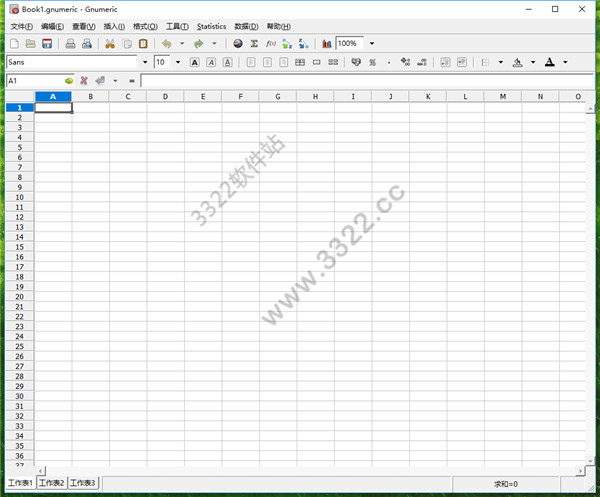
Task: Open the cell borders dropdown arrow
Action: (x=501, y=62)
